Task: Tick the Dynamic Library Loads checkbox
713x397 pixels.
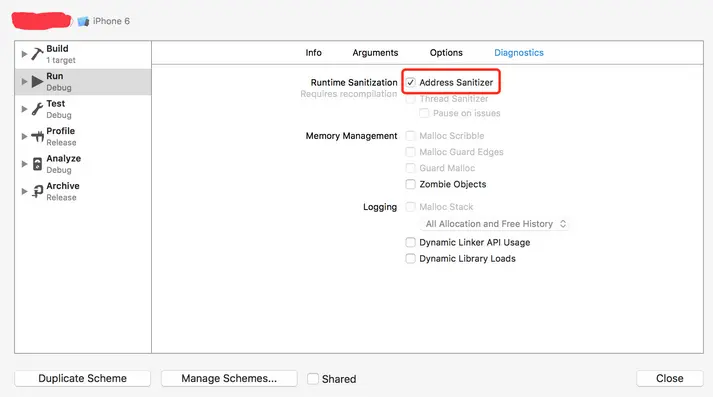Action: (x=411, y=259)
